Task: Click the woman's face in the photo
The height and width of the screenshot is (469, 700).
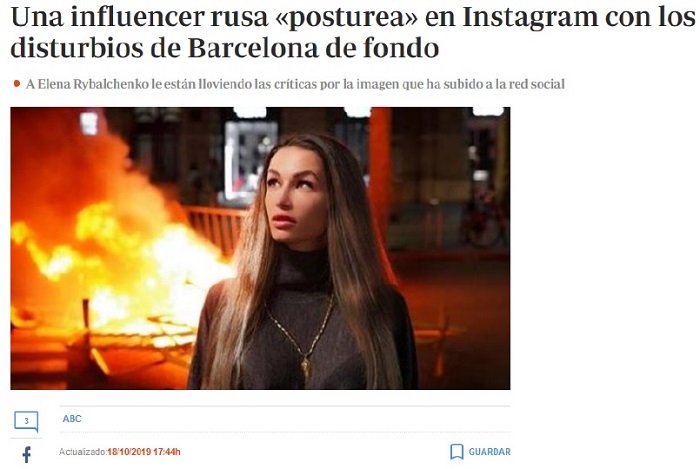Action: click(295, 196)
